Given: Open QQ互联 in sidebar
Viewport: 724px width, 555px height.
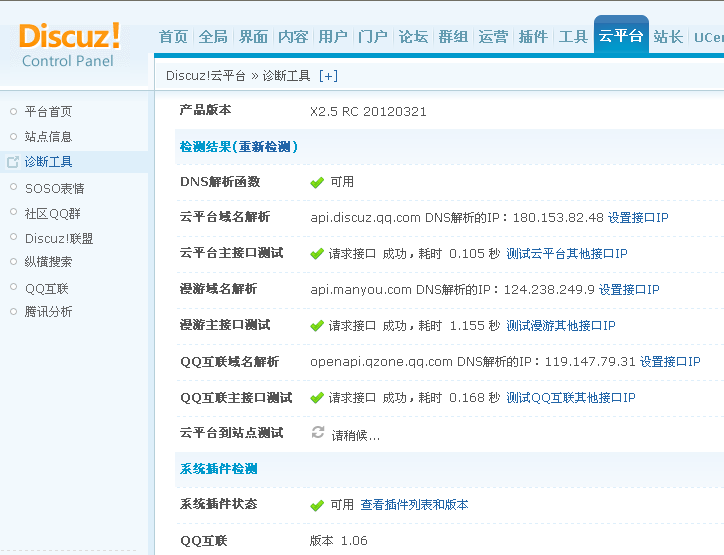Looking at the screenshot, I should point(47,289).
